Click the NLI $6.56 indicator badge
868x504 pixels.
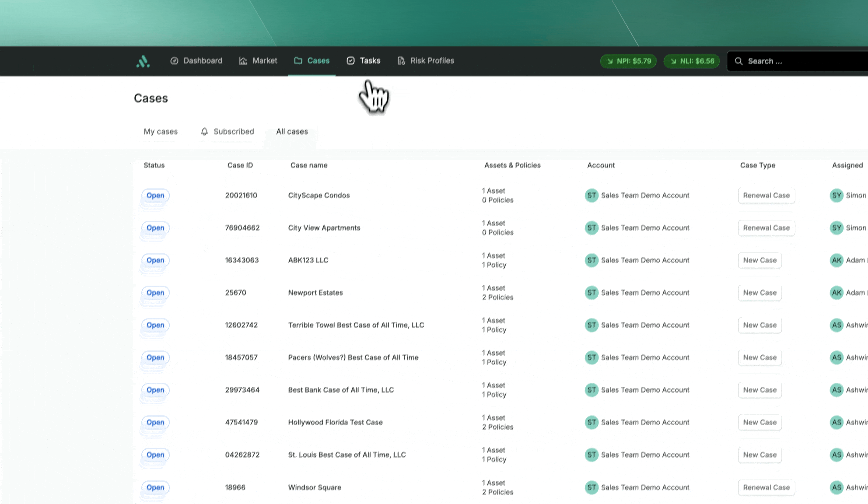click(x=692, y=61)
